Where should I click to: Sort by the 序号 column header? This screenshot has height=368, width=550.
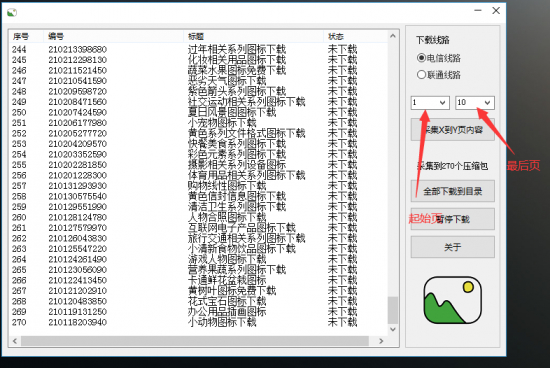tap(26, 36)
